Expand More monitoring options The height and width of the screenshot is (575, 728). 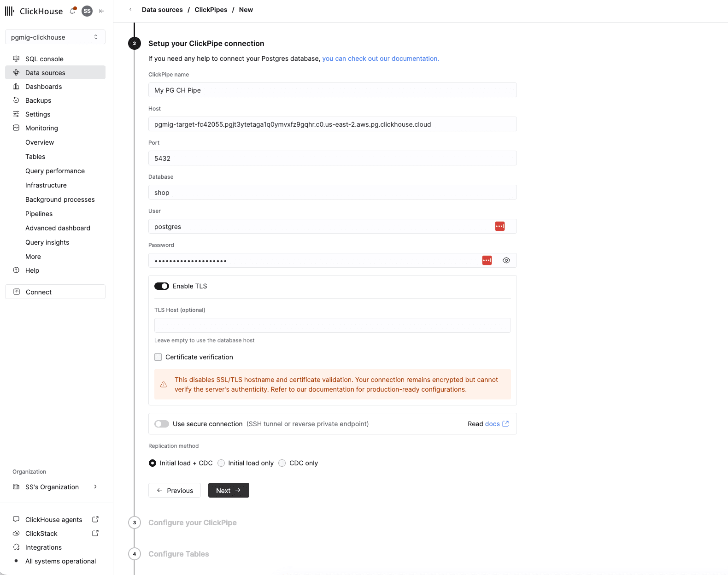pyautogui.click(x=33, y=257)
